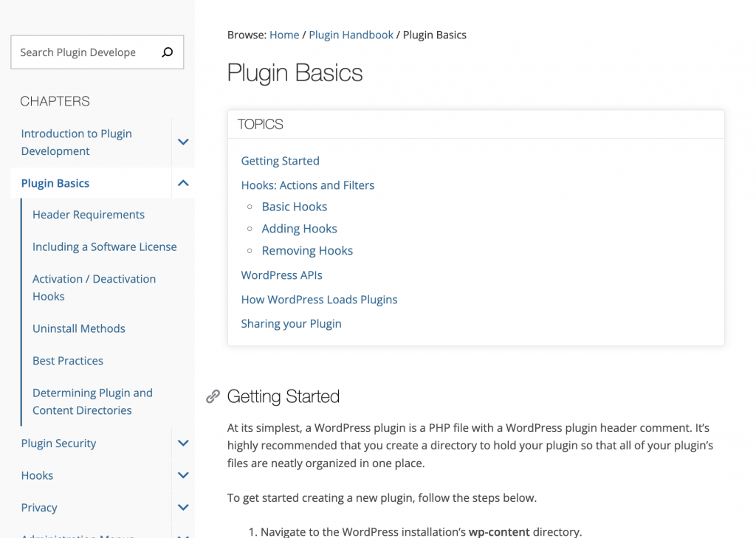Expand the Hooks chapter chevron
The image size is (756, 538).
click(x=183, y=475)
